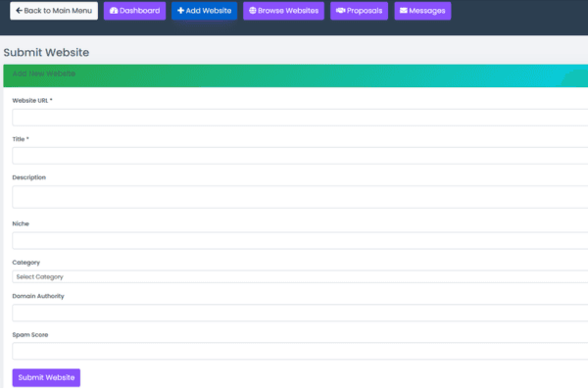Open the Proposals tab
The height and width of the screenshot is (392, 588).
coord(359,11)
